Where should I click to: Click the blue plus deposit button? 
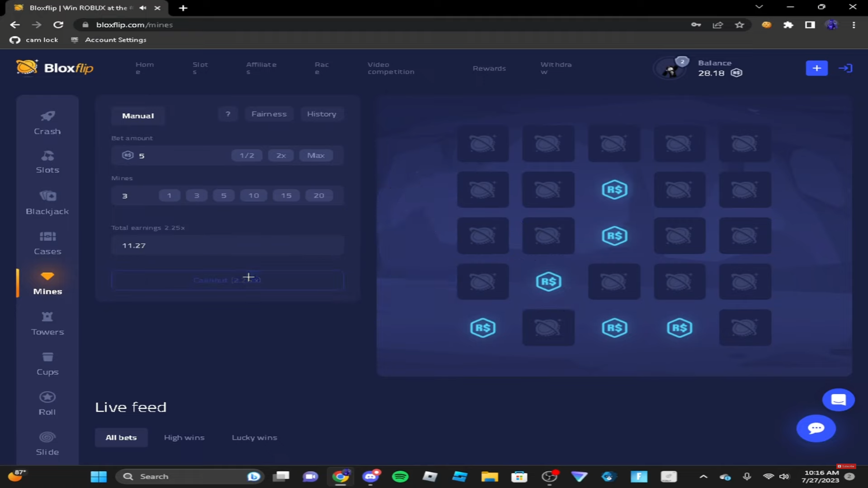pyautogui.click(x=816, y=68)
